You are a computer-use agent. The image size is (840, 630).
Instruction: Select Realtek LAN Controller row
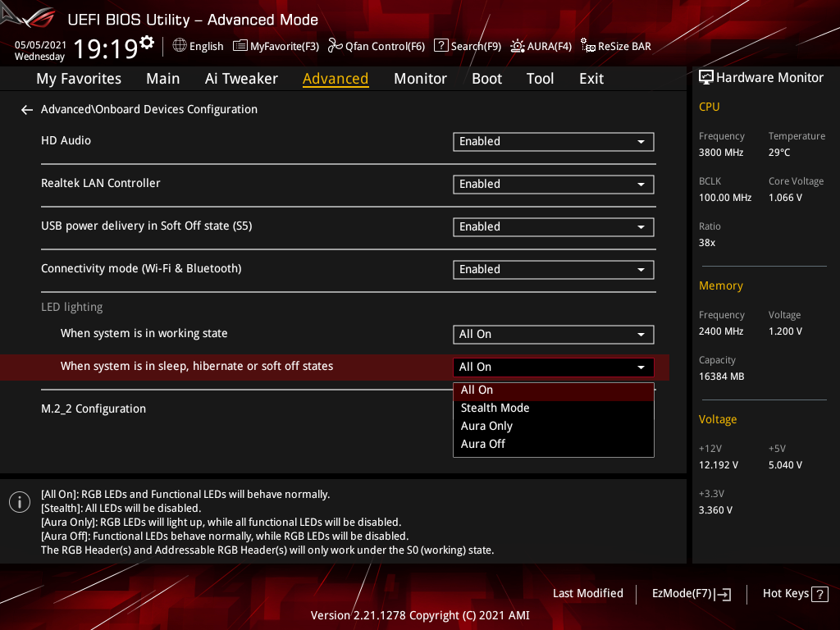point(101,183)
